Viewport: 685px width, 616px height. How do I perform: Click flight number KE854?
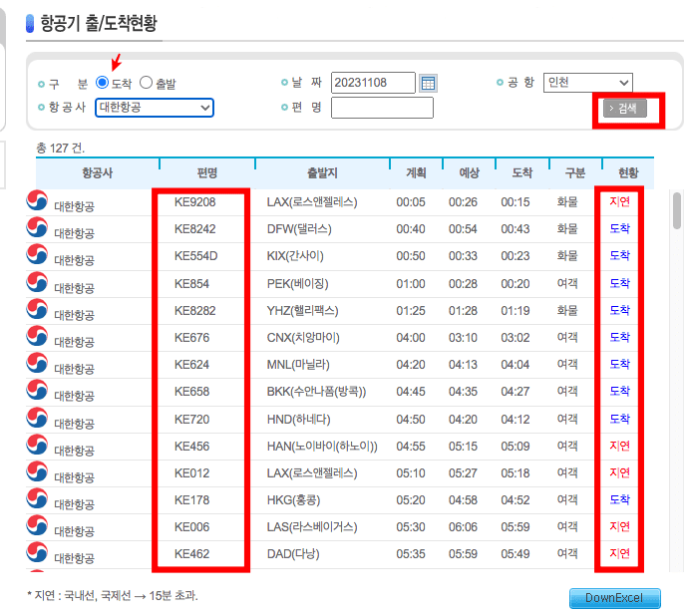[191, 284]
